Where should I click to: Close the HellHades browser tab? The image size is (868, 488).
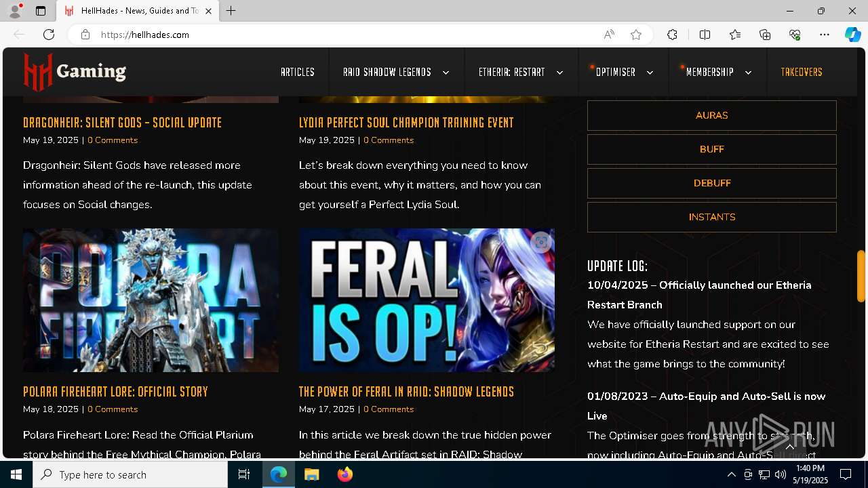coord(209,11)
